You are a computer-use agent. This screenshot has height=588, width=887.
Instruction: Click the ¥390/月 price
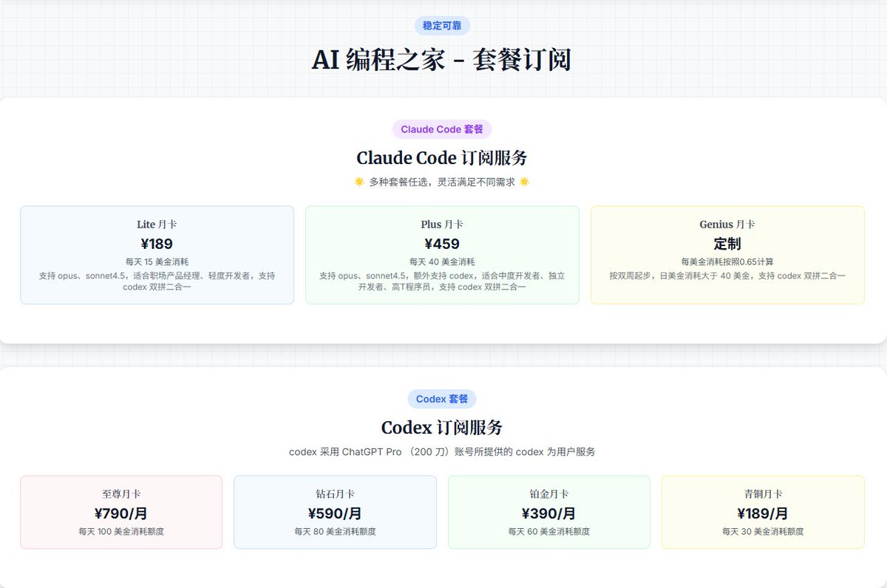(x=548, y=513)
